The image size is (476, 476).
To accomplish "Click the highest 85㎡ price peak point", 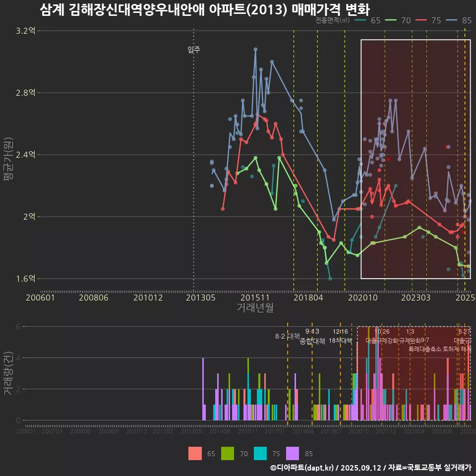I will coord(256,49).
